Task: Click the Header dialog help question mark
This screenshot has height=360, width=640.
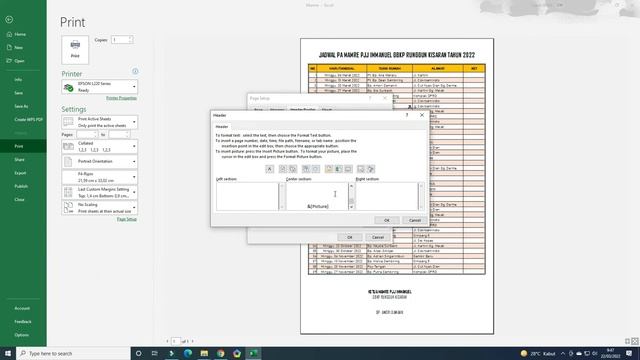Action: pos(407,115)
